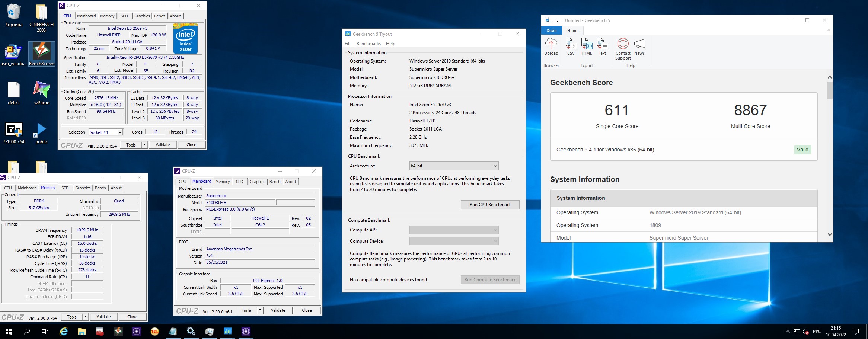Viewport: 868px width, 339px height.
Task: Click the scrollbar thumb in Geekbench results
Action: (829, 90)
